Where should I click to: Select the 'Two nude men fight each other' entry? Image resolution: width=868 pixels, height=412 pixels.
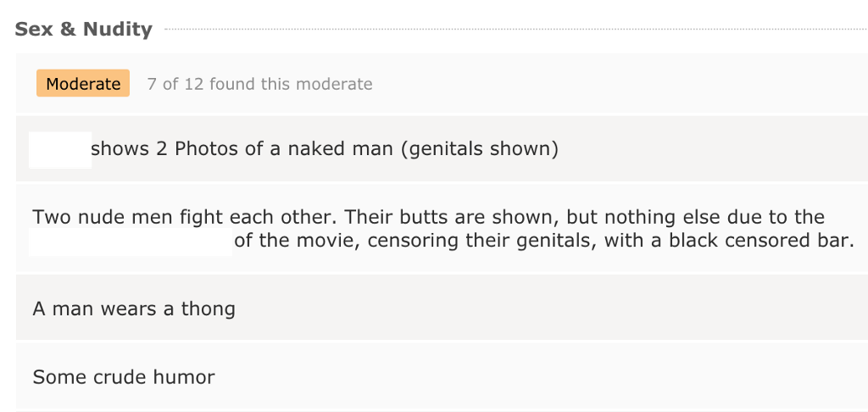[442, 228]
